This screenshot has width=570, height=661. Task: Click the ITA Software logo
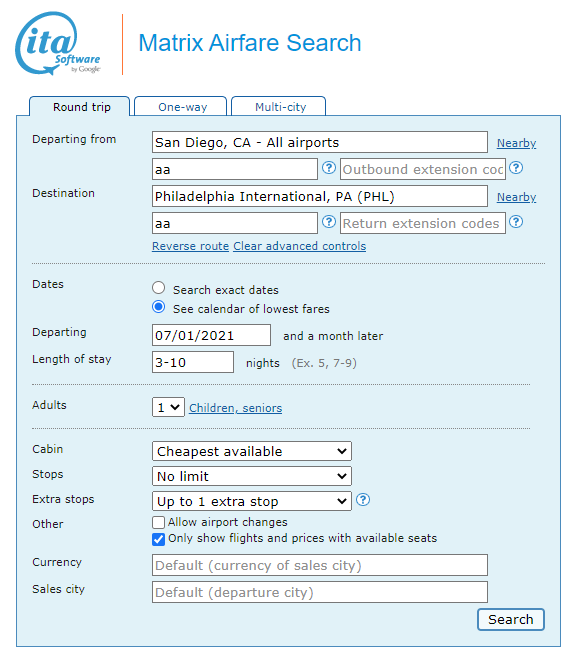pyautogui.click(x=58, y=43)
